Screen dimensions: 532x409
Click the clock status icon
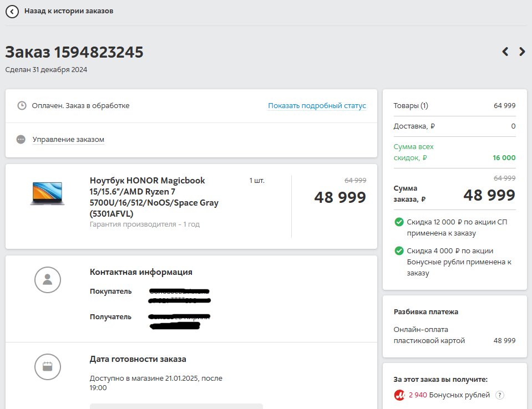pyautogui.click(x=22, y=105)
